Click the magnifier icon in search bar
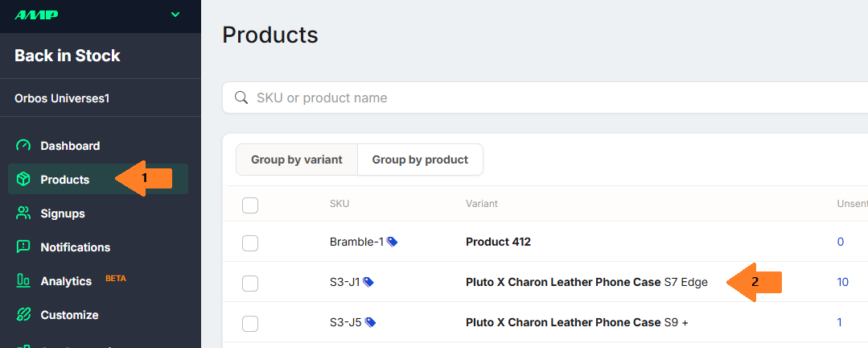 (241, 97)
